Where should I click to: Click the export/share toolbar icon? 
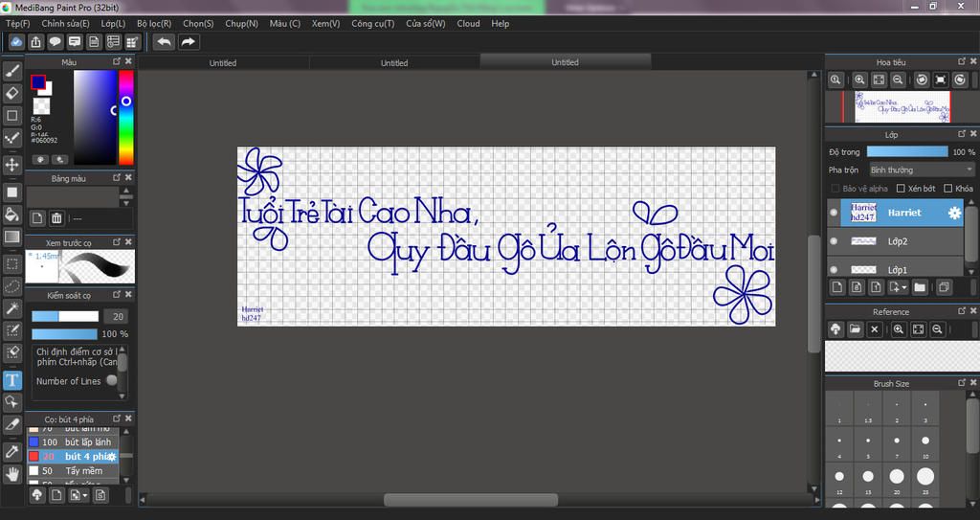35,42
